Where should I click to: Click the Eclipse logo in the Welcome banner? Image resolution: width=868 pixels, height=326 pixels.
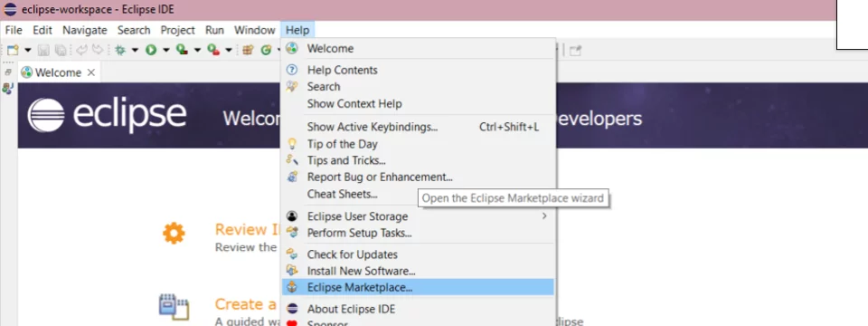(107, 115)
